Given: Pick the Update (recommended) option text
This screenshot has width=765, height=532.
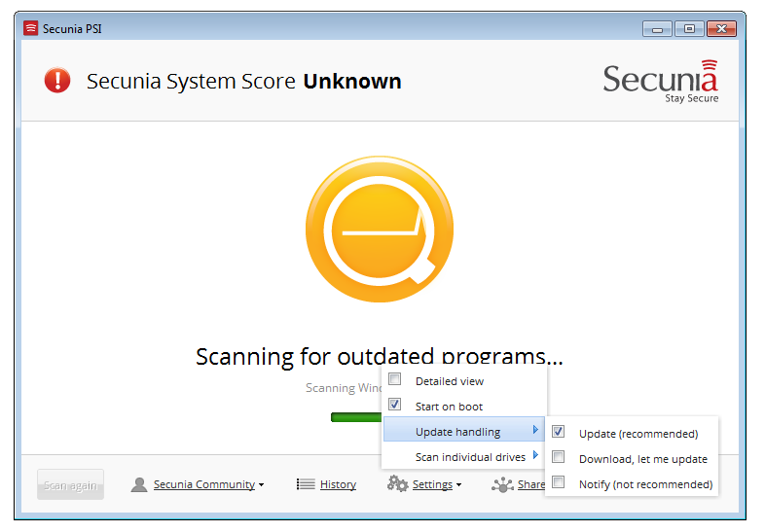Looking at the screenshot, I should pyautogui.click(x=638, y=434).
